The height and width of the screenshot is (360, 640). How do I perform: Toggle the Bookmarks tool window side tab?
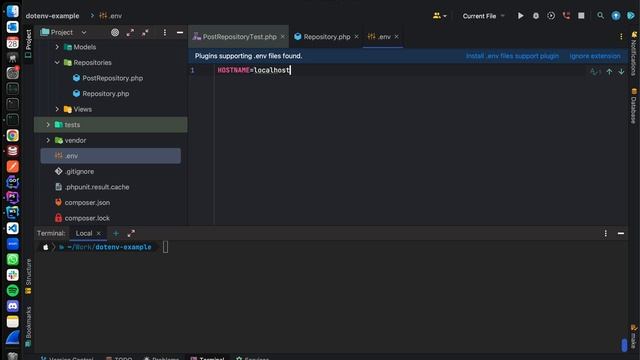tap(28, 327)
